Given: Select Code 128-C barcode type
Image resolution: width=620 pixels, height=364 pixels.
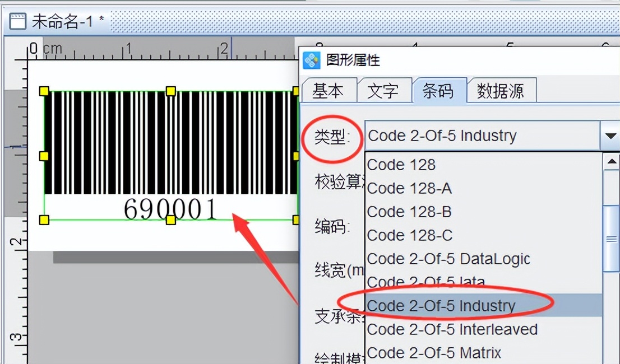Looking at the screenshot, I should [x=409, y=235].
